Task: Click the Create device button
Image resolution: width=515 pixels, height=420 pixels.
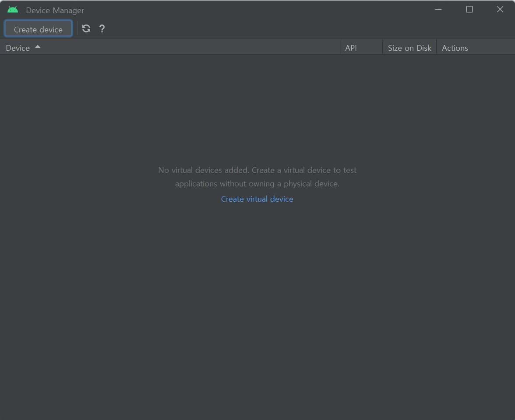Action: pyautogui.click(x=38, y=29)
